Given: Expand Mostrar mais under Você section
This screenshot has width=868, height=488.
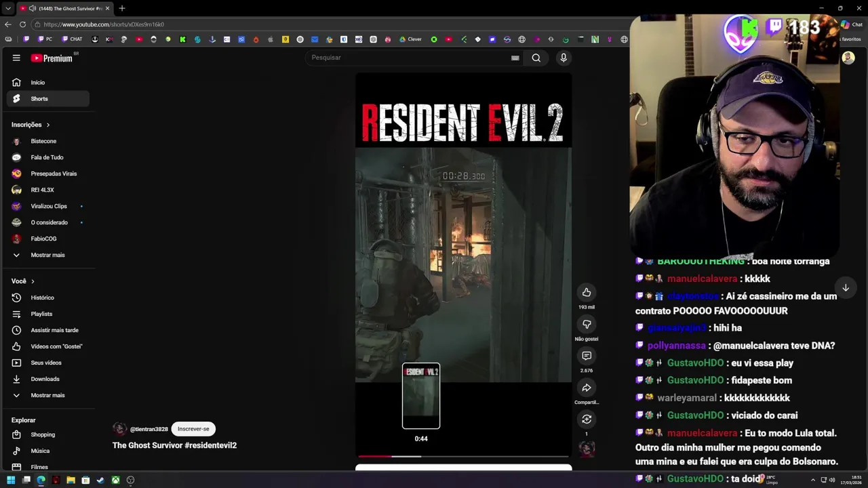Looking at the screenshot, I should tap(47, 395).
